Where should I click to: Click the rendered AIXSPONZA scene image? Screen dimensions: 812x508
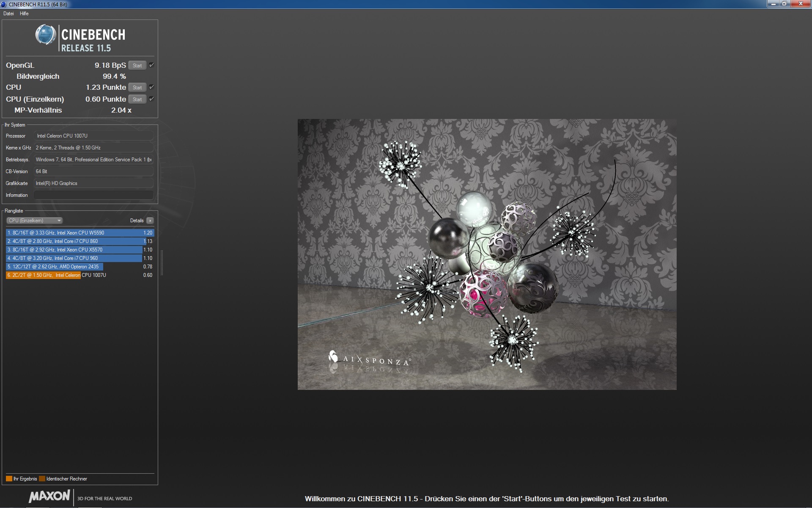click(487, 254)
